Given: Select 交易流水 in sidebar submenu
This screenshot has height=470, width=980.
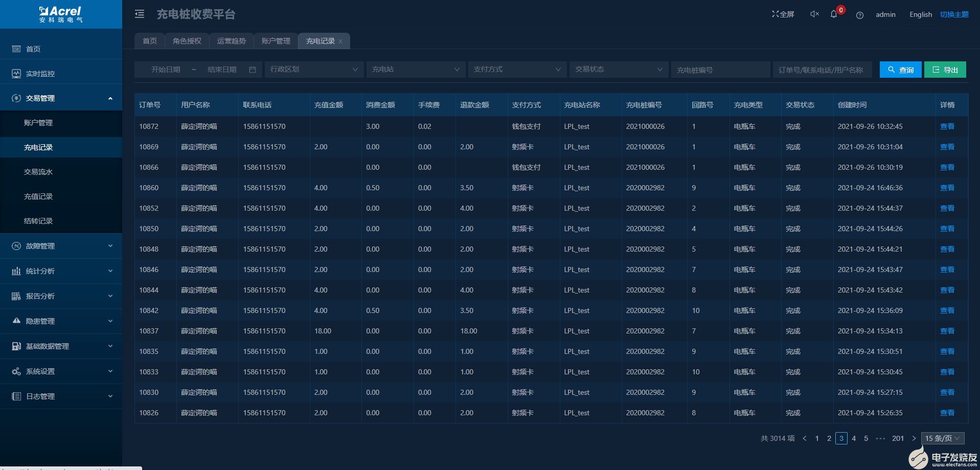Looking at the screenshot, I should tap(38, 172).
